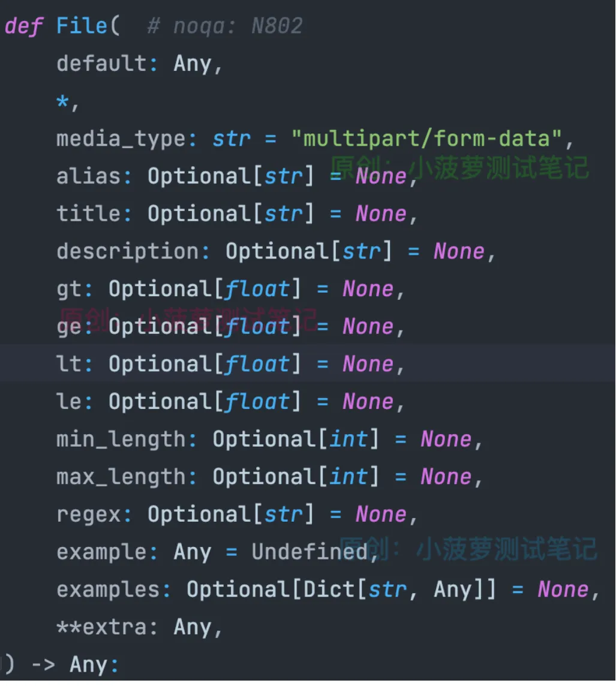
Task: Place cursor on the title parameter
Action: (x=89, y=214)
